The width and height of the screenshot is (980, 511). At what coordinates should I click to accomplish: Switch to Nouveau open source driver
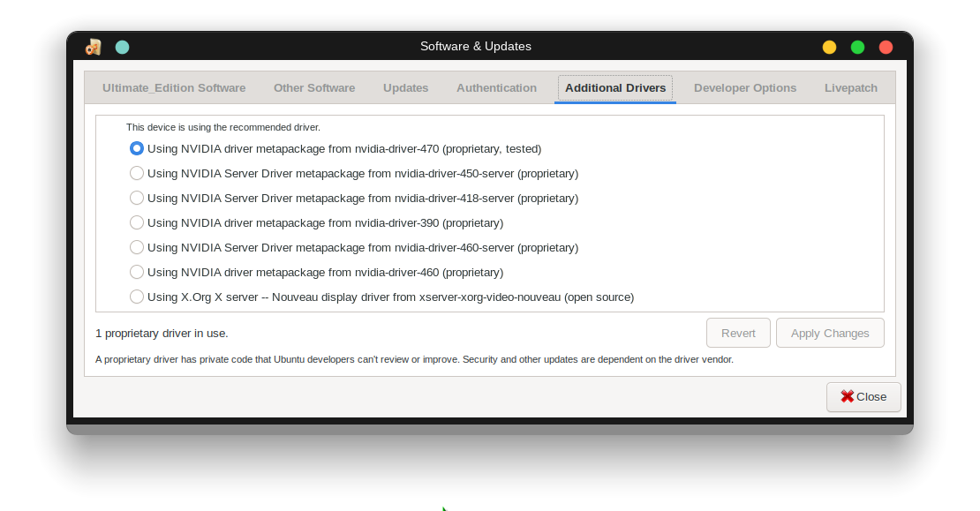137,297
